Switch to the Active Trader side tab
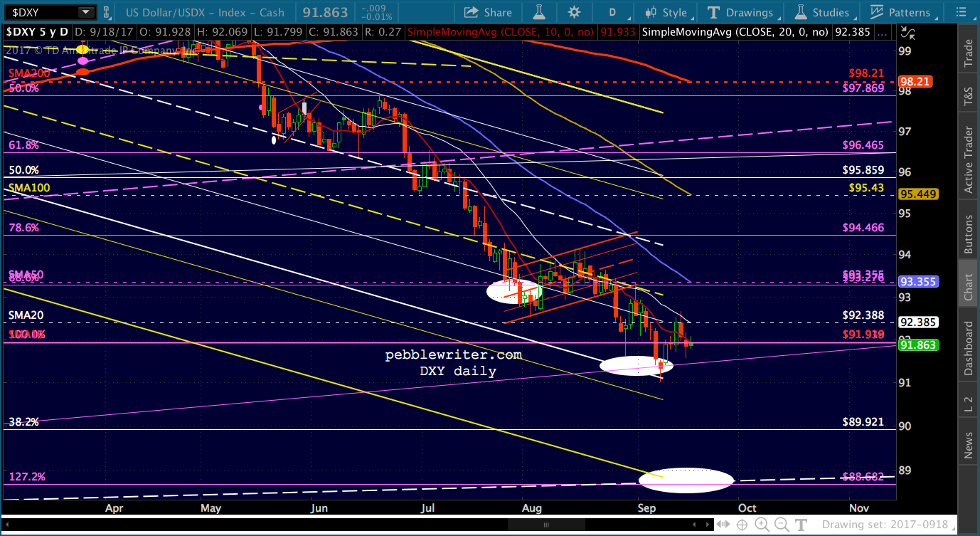The image size is (980, 536). click(969, 161)
